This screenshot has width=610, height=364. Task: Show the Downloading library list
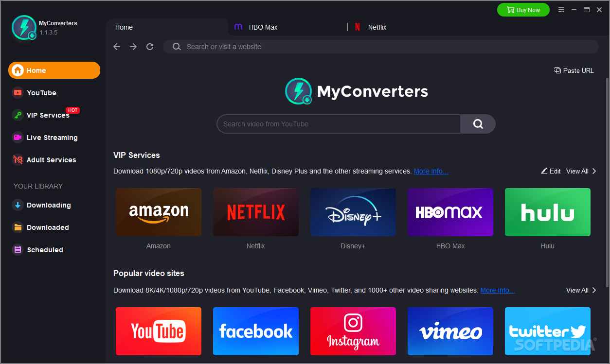click(48, 205)
